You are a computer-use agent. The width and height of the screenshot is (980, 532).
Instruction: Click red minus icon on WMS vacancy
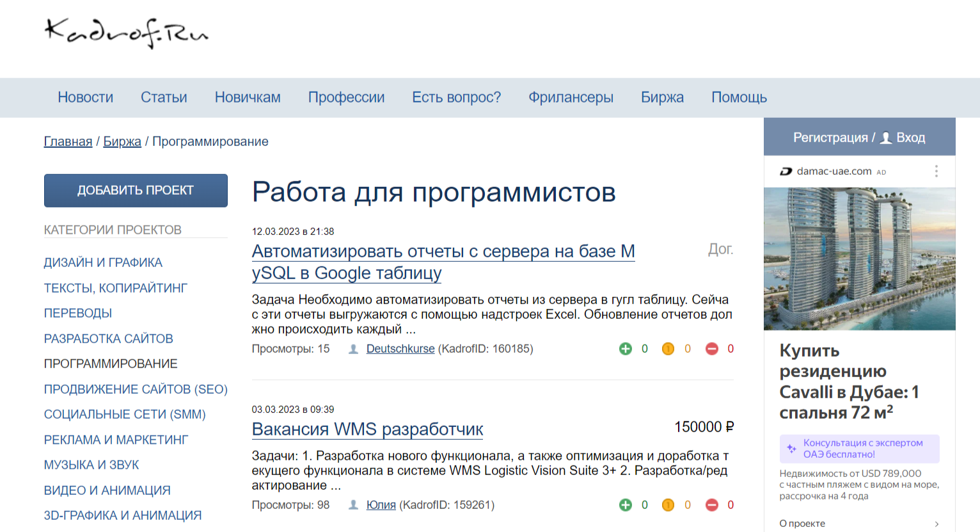(711, 505)
